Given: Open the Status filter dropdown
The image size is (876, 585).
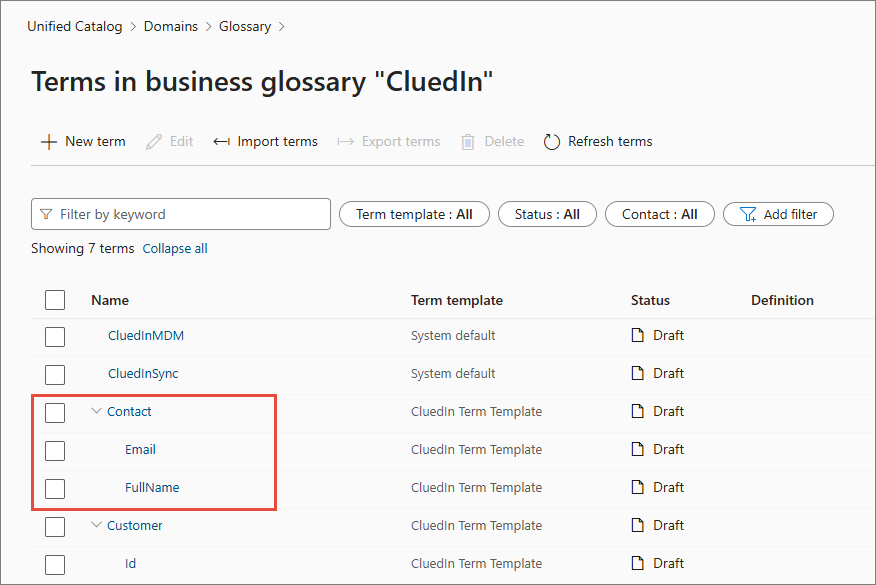Looking at the screenshot, I should tap(547, 215).
